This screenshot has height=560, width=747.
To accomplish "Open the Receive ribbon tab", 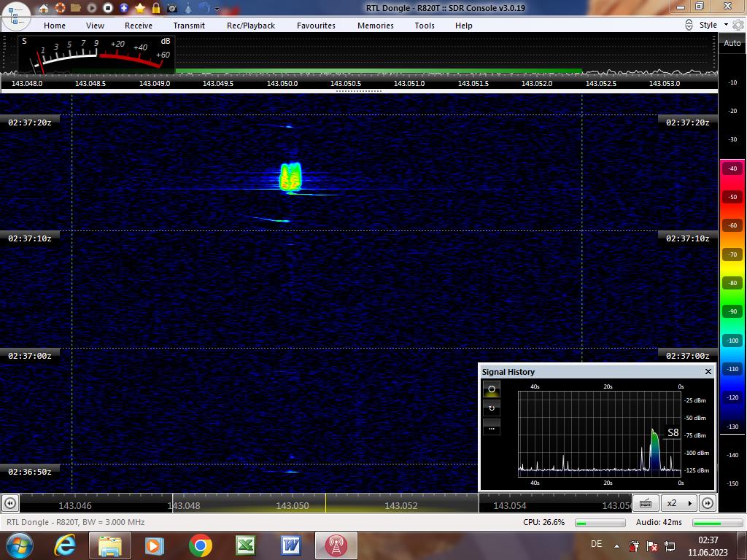I will (x=139, y=26).
